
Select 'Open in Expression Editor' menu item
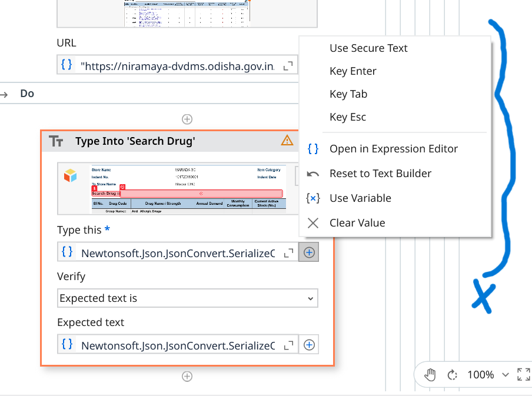(393, 149)
